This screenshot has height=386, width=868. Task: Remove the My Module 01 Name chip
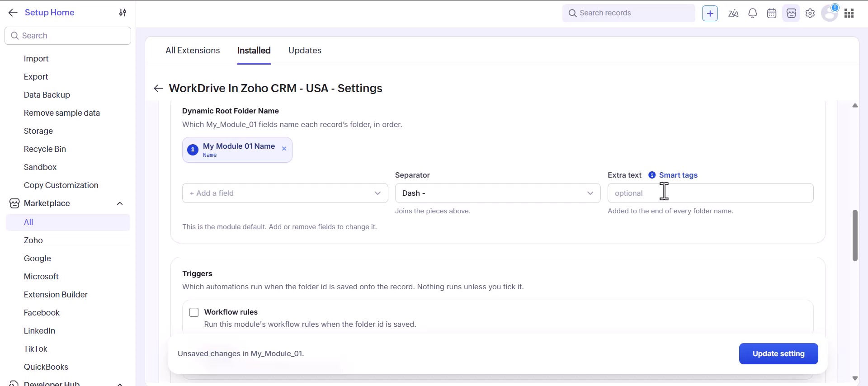[284, 149]
